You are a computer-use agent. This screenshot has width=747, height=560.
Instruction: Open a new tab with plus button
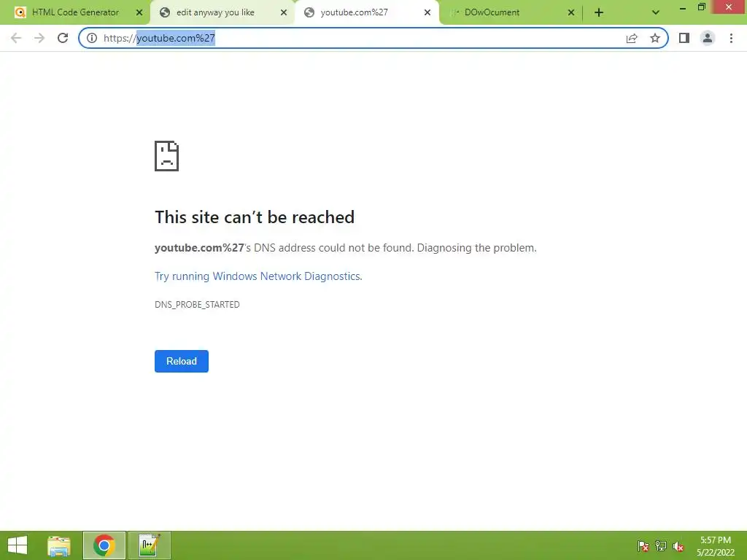pyautogui.click(x=599, y=12)
